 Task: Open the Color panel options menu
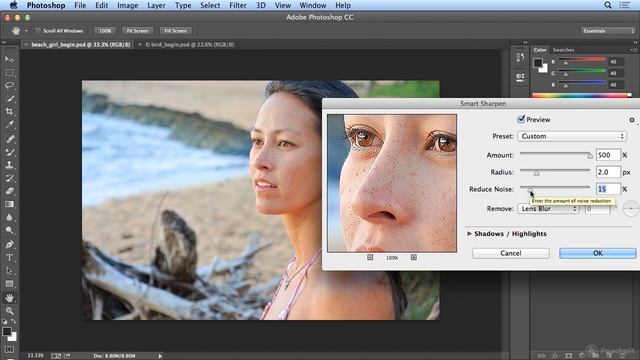click(634, 50)
